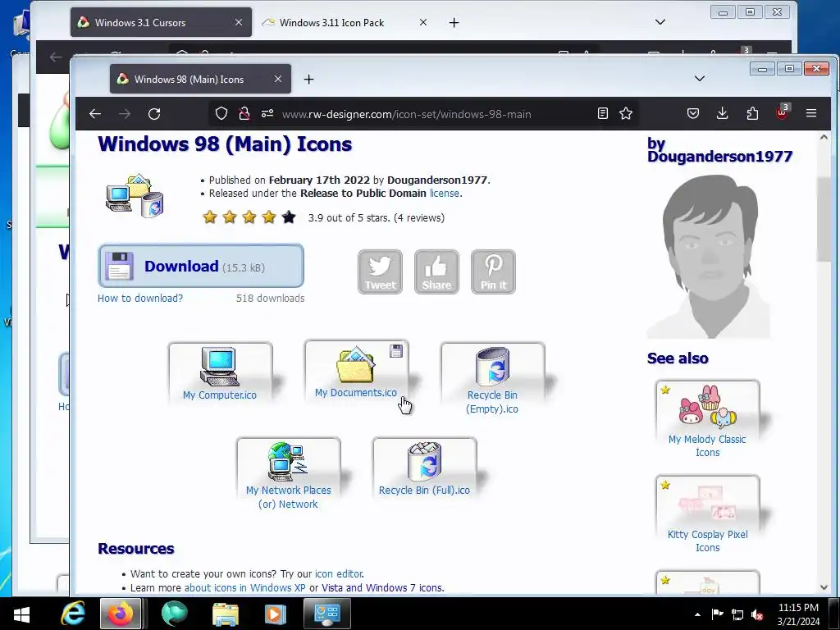The image size is (840, 630).
Task: Click the scrollbar down arrow
Action: [x=824, y=587]
